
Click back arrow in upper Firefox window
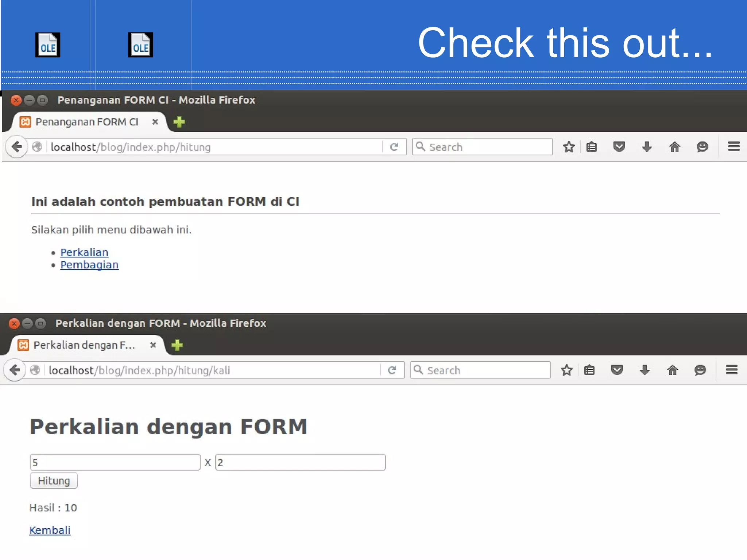(x=16, y=147)
